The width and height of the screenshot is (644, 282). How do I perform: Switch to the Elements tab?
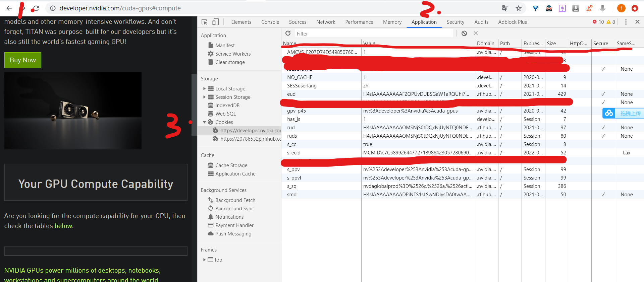[x=241, y=22]
